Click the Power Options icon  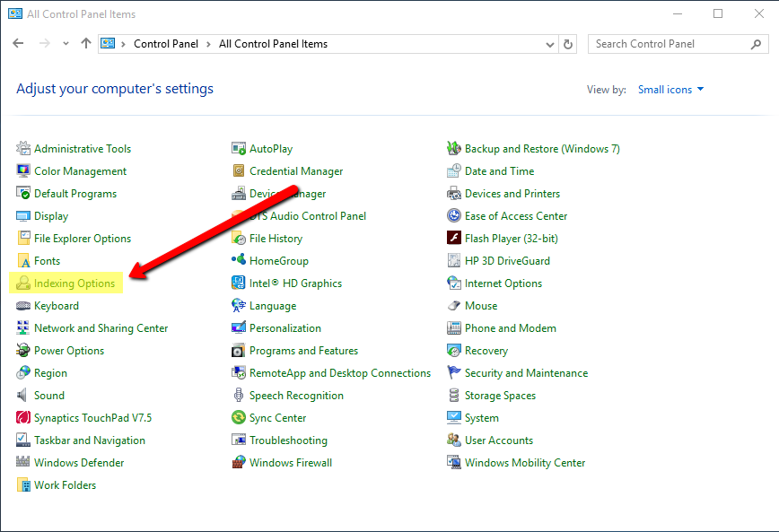click(x=22, y=350)
